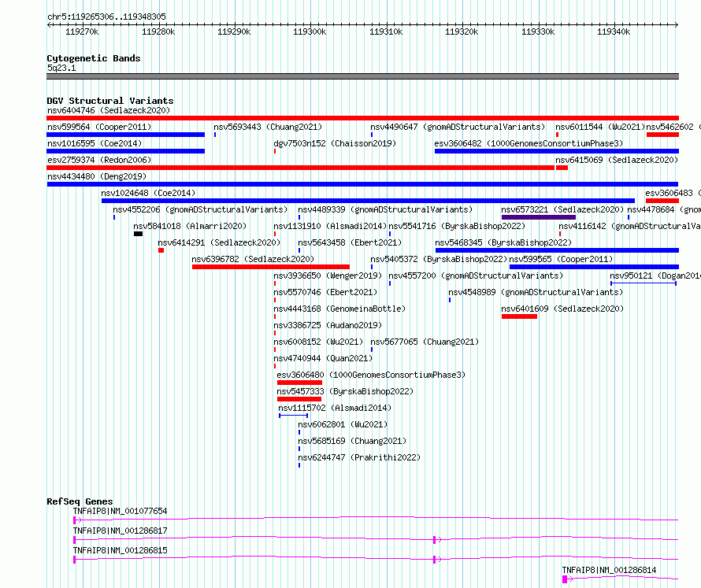
Task: Open TNFAIP8|NM_001286815 gene label
Action: pyautogui.click(x=121, y=550)
